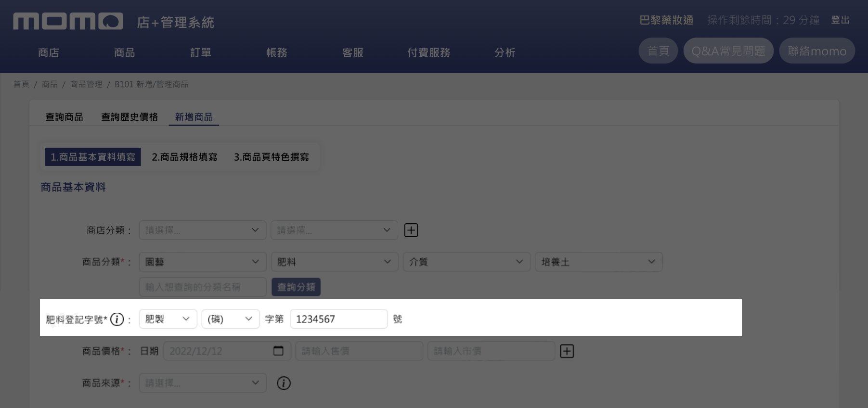Click the 操作剩餘時間 timer text
This screenshot has height=408, width=868.
[764, 20]
